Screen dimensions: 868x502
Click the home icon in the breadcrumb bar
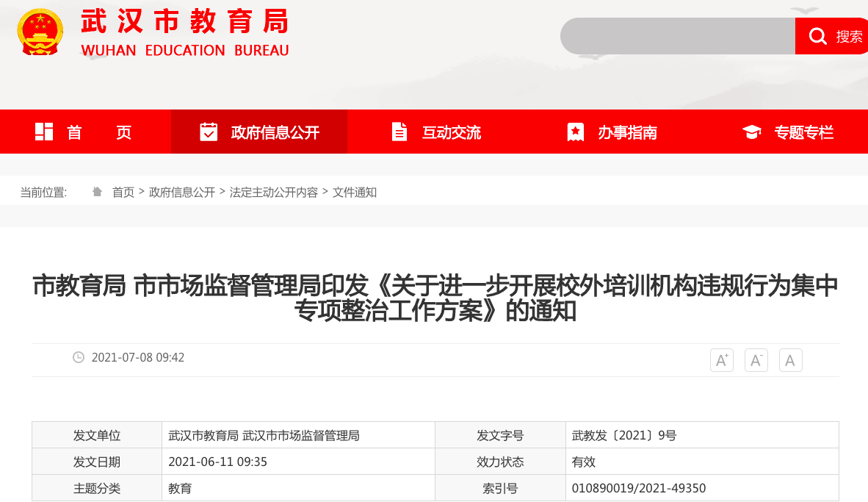(x=96, y=191)
